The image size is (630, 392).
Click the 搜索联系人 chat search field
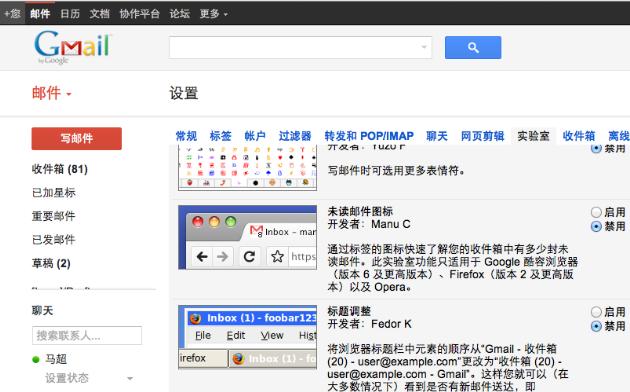(87, 335)
